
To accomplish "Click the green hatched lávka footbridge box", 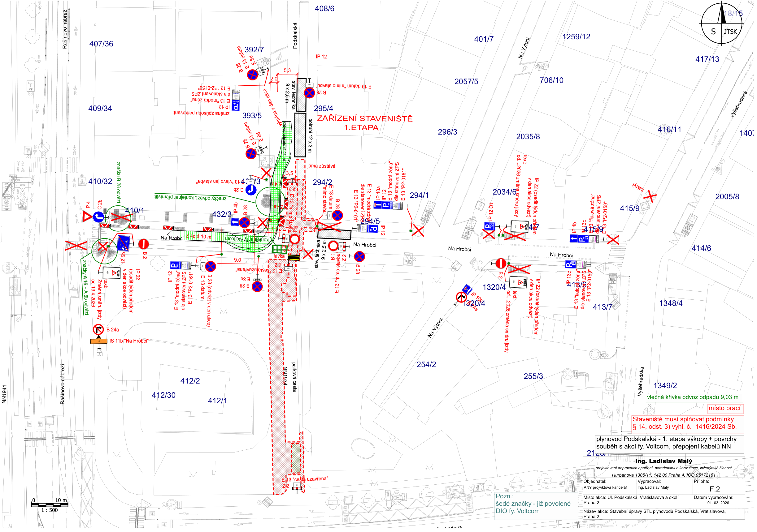I will (280, 250).
